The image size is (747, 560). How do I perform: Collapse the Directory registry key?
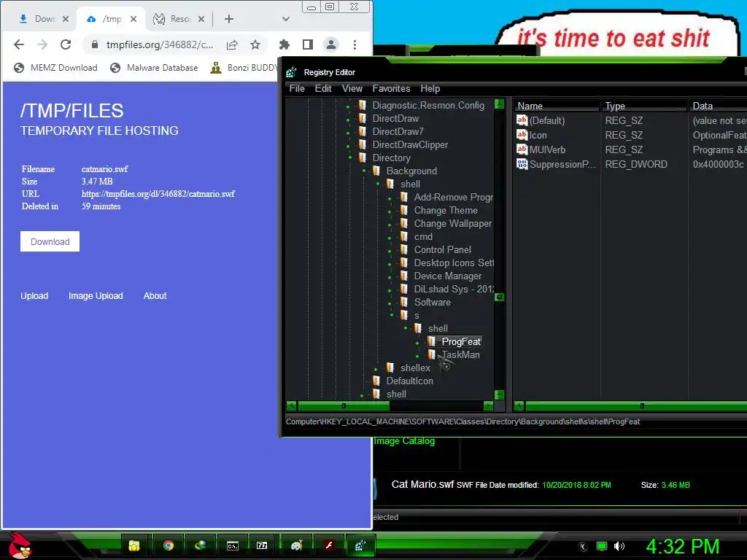coord(350,157)
